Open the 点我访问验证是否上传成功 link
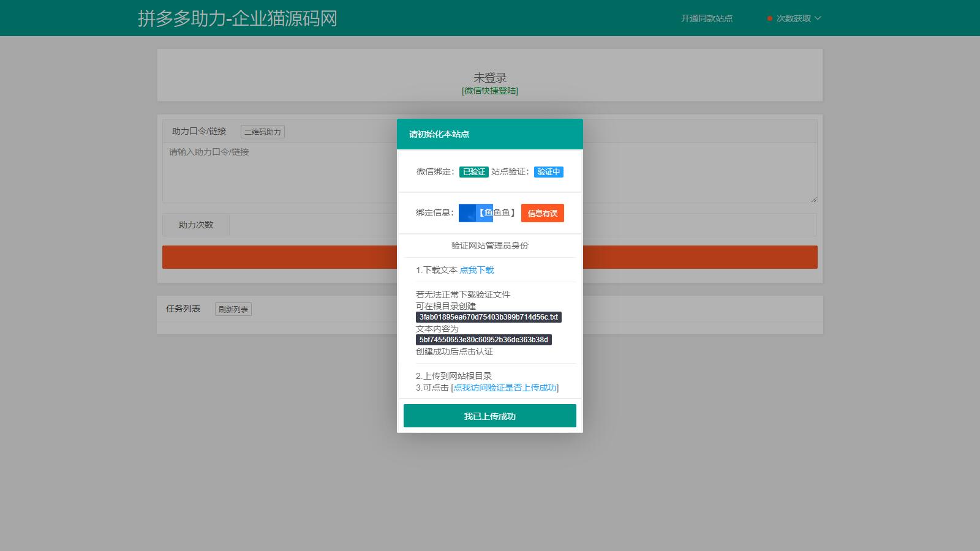The width and height of the screenshot is (980, 551). point(505,388)
